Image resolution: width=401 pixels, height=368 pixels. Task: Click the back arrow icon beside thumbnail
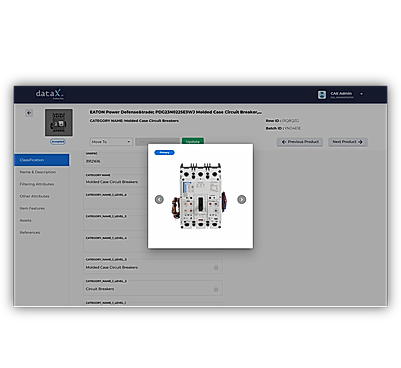pos(29,113)
